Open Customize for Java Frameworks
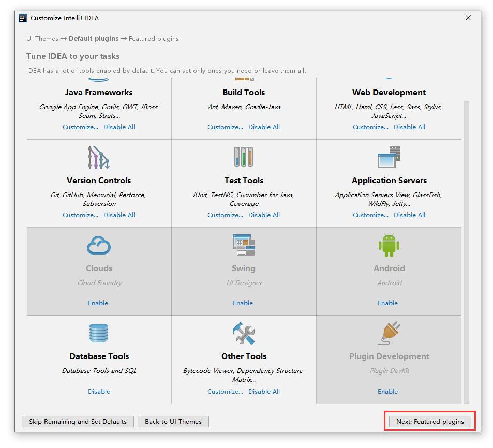 click(80, 127)
